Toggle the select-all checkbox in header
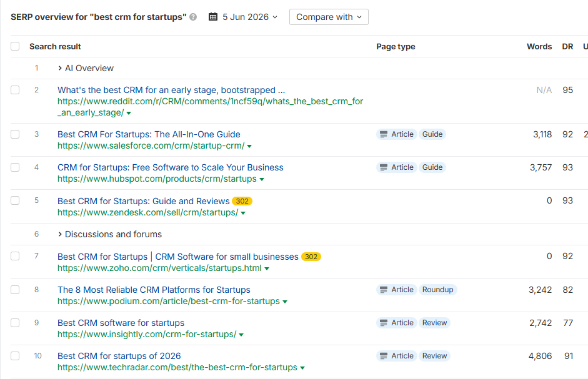The width and height of the screenshot is (588, 379). tap(15, 46)
